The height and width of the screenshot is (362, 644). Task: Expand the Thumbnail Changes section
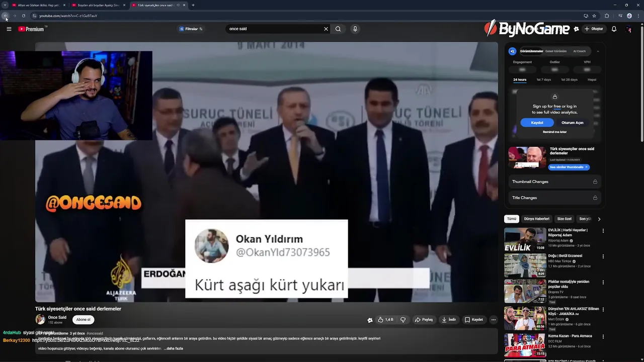click(554, 182)
